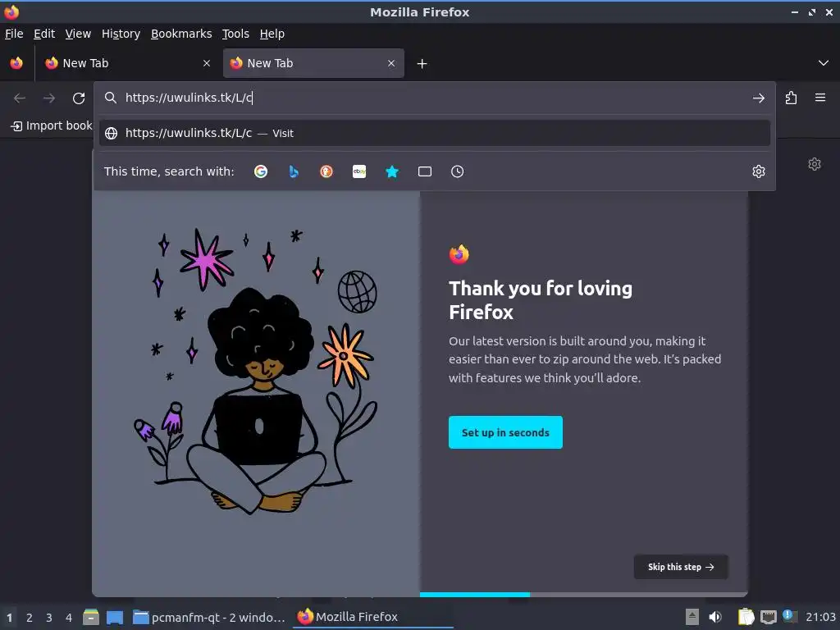
Task: Click the 21:03 clock
Action: pyautogui.click(x=820, y=617)
